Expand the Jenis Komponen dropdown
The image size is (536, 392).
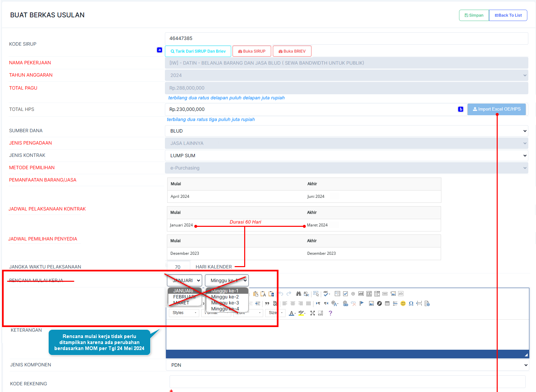pos(347,365)
